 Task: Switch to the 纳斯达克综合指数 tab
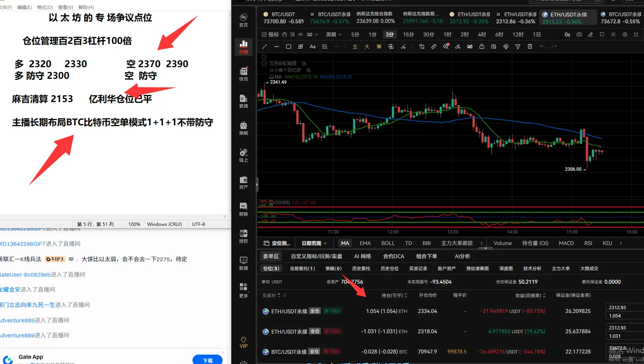(376, 18)
